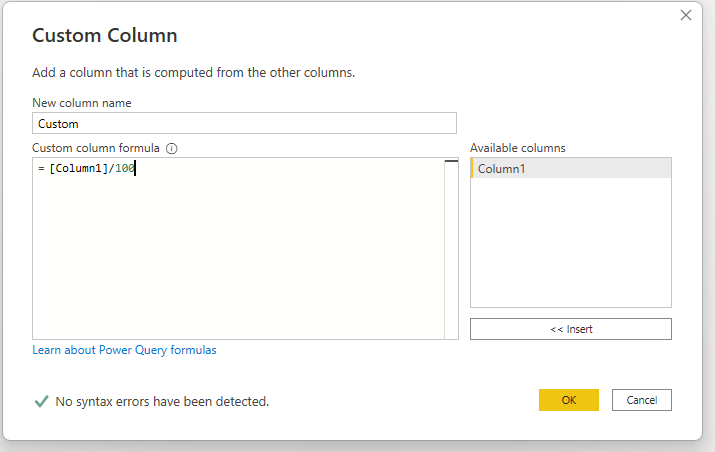Click the formula editor vertical scrollbar
The height and width of the screenshot is (452, 715).
point(451,249)
